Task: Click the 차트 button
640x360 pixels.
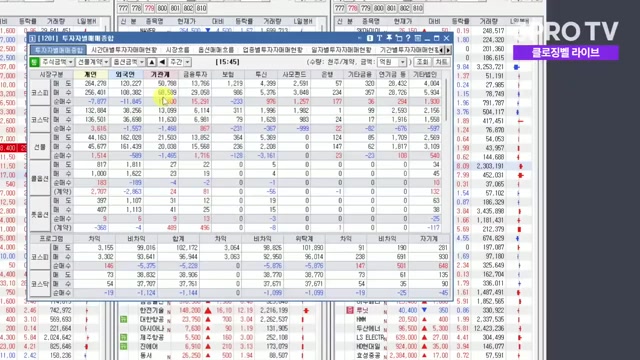Action: tap(441, 62)
